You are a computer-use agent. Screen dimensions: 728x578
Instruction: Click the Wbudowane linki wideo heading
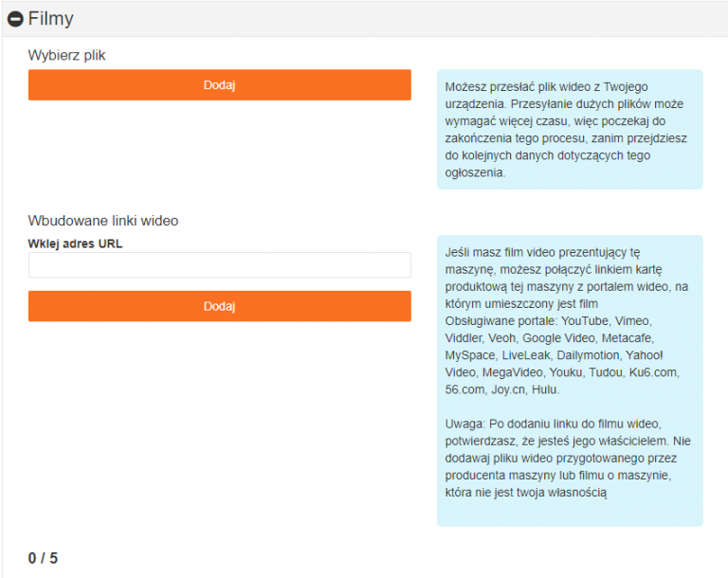coord(103,221)
